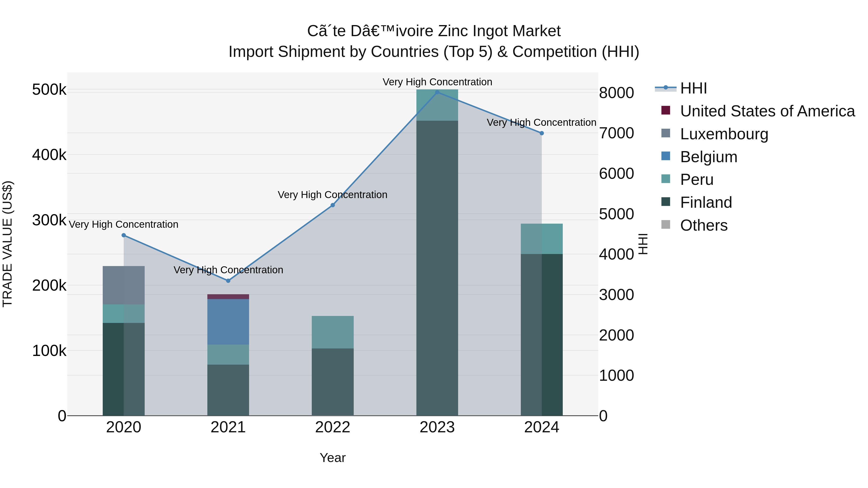Click the Luxembourg bar segment in 2020

tap(124, 285)
